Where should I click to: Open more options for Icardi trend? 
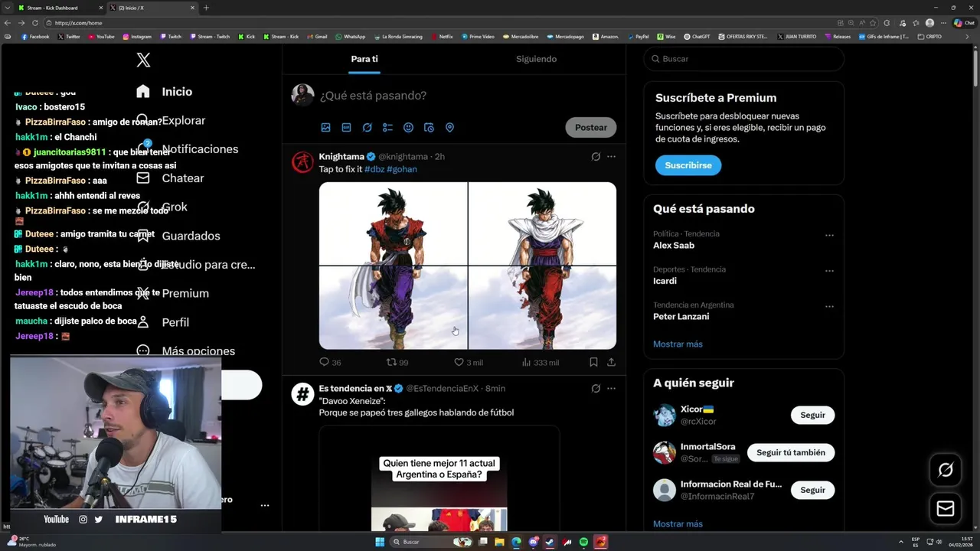829,271
